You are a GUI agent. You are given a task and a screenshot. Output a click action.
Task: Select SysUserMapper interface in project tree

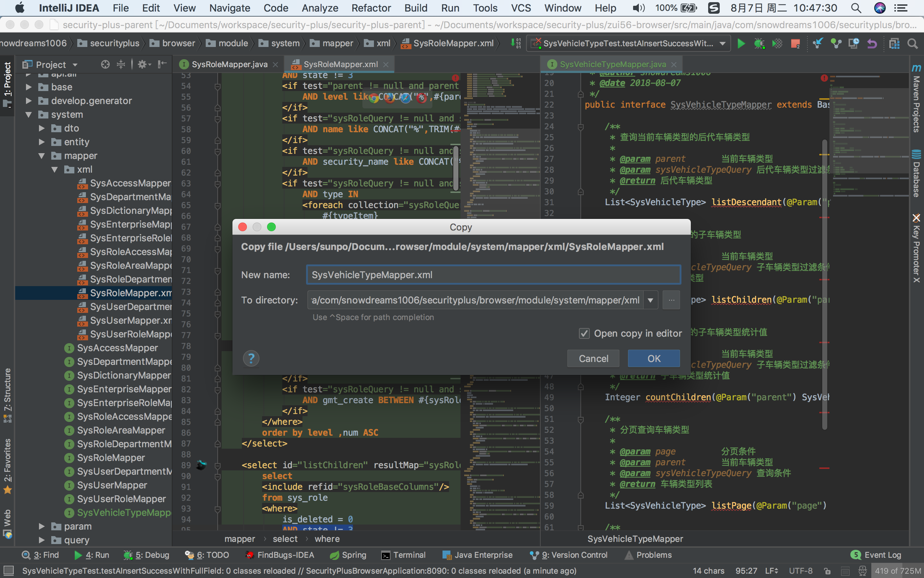pyautogui.click(x=112, y=486)
